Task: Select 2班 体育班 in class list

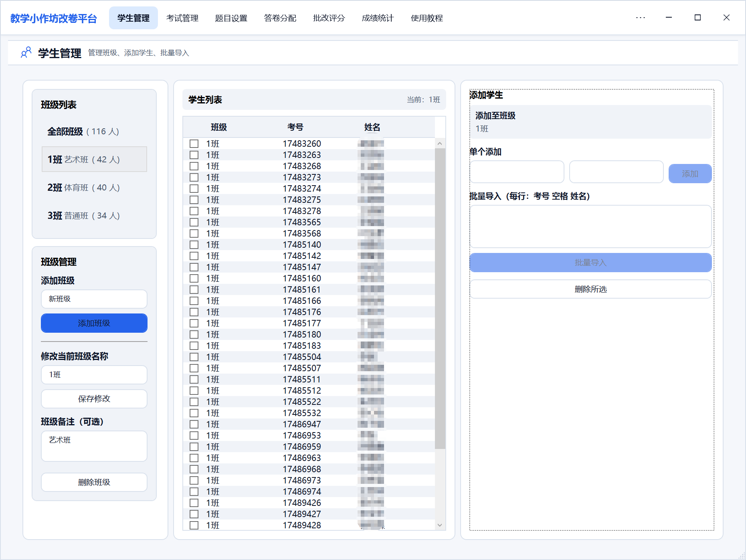Action: 83,188
